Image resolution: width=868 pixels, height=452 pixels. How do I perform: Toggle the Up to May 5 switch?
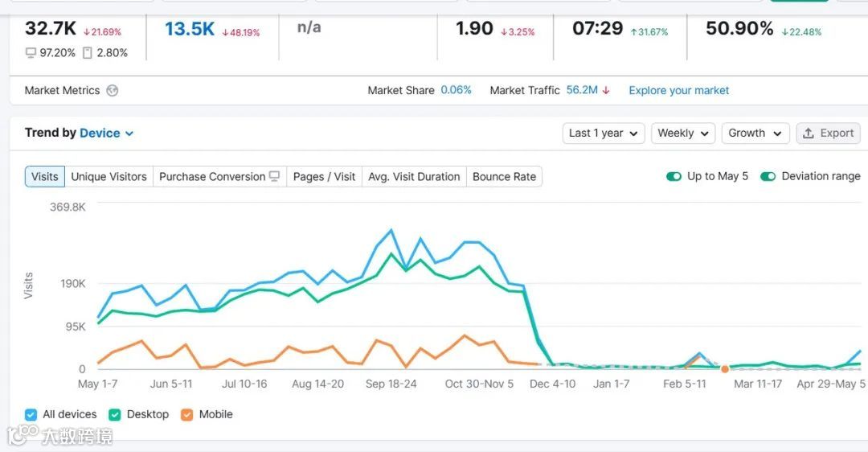[x=674, y=177]
